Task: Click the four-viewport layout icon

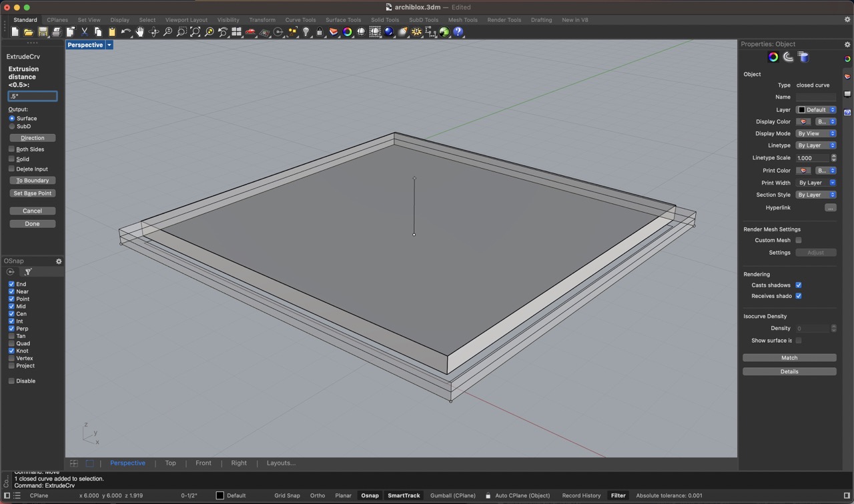Action: [x=236, y=32]
